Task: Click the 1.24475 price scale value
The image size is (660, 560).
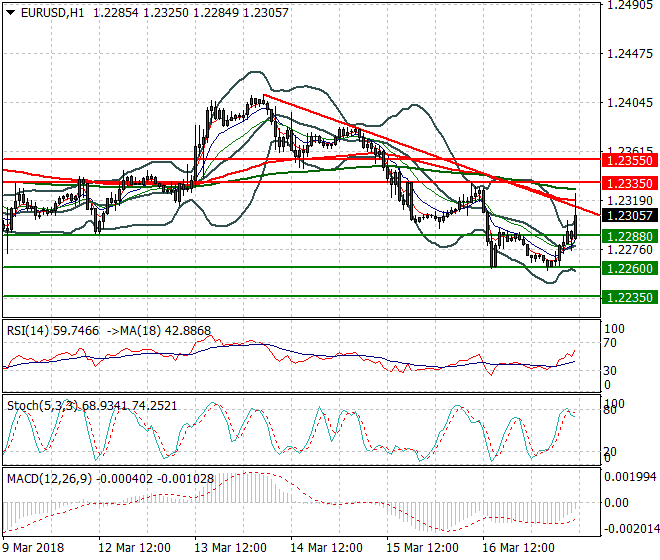Action: (x=630, y=54)
